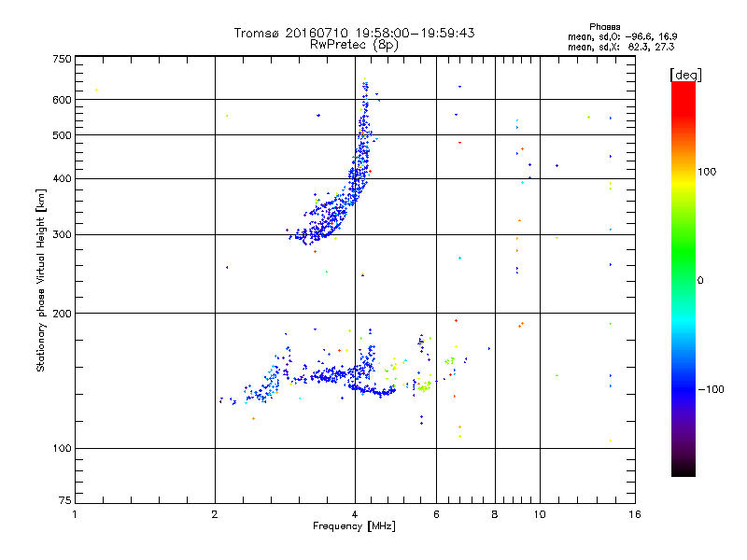Click the colorbar tick label '0'
Viewport: 747px width, 560px height.
point(700,281)
